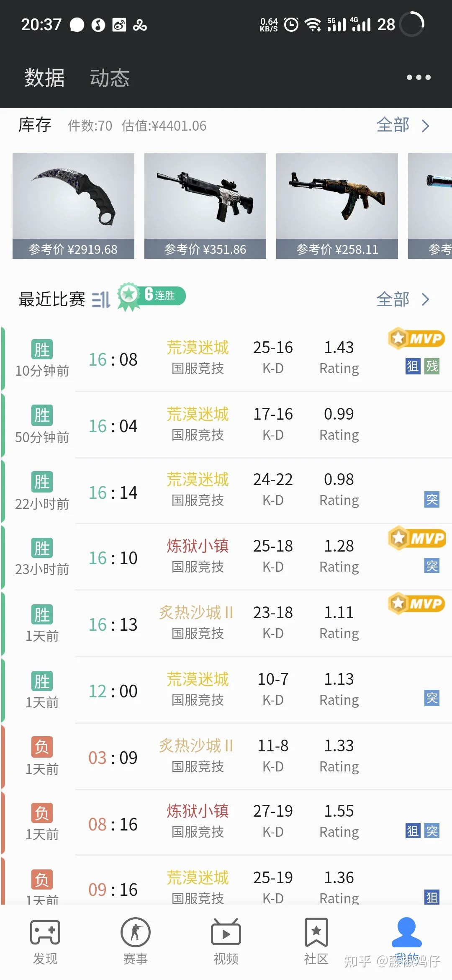Select the 数据 tab
This screenshot has width=452, height=980.
(x=44, y=78)
